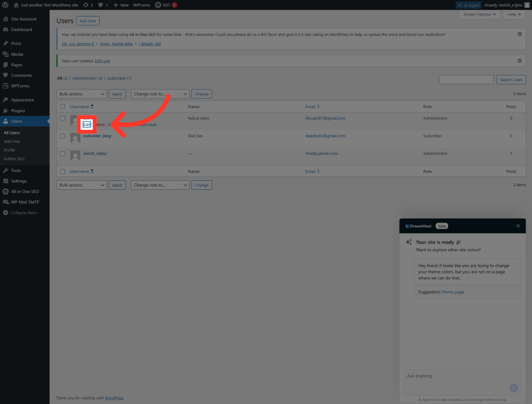Open the bottom Change role to dropdown

tap(160, 185)
